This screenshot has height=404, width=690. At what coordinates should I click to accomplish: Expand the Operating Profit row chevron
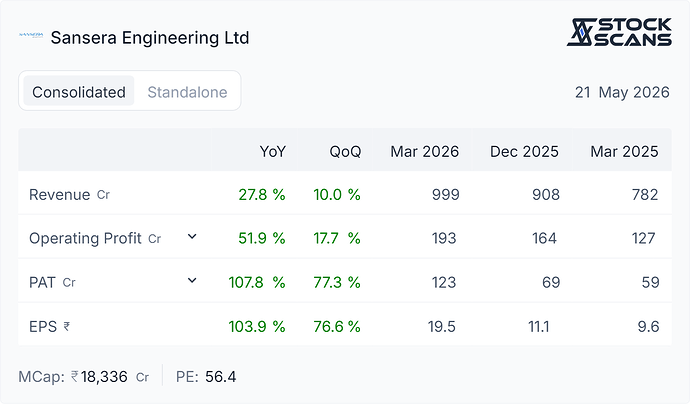(192, 237)
